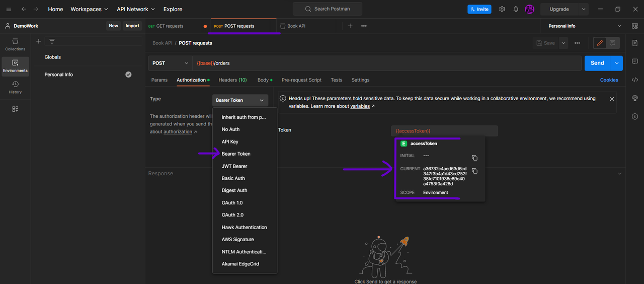
Task: Switch to the POST requests tab
Action: pyautogui.click(x=243, y=26)
